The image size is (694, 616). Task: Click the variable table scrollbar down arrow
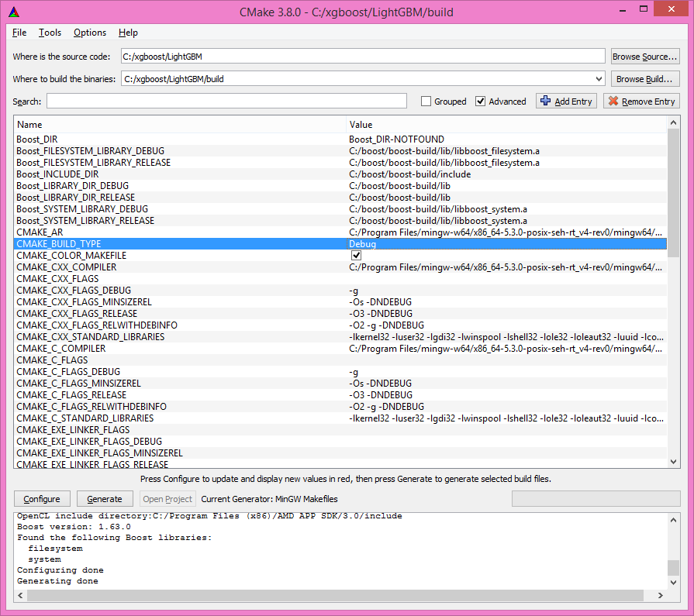tap(673, 461)
